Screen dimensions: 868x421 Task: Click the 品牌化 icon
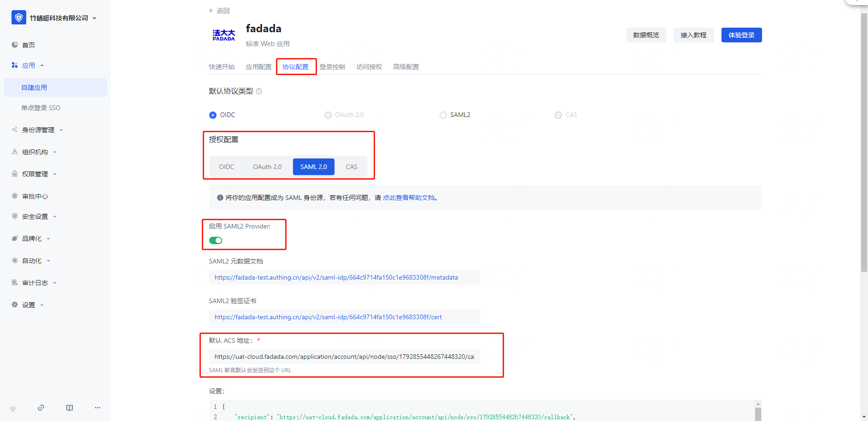pyautogui.click(x=15, y=239)
